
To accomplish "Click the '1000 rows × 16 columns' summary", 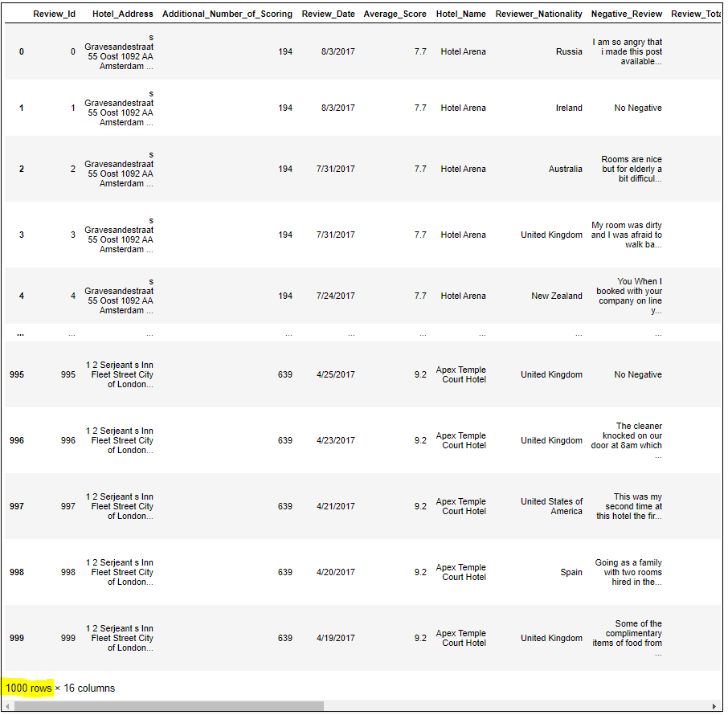I will click(60, 688).
